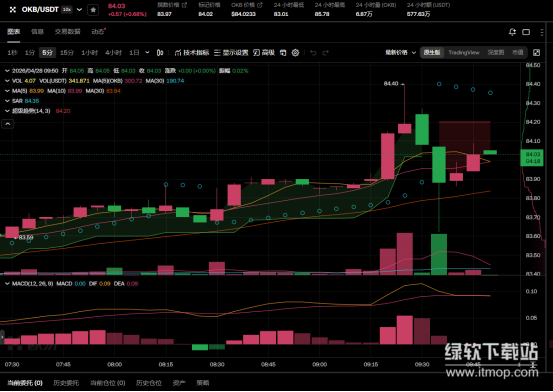Click the SAR value 84.35

pyautogui.click(x=32, y=101)
